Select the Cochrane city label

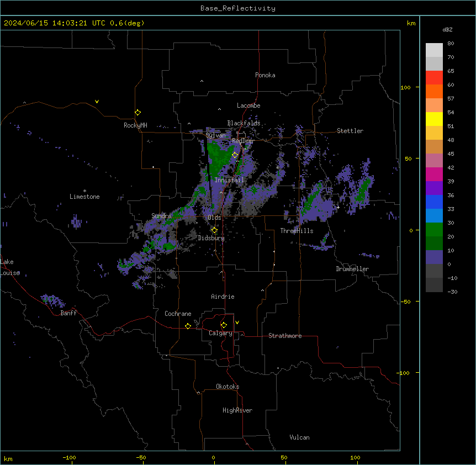coord(178,314)
